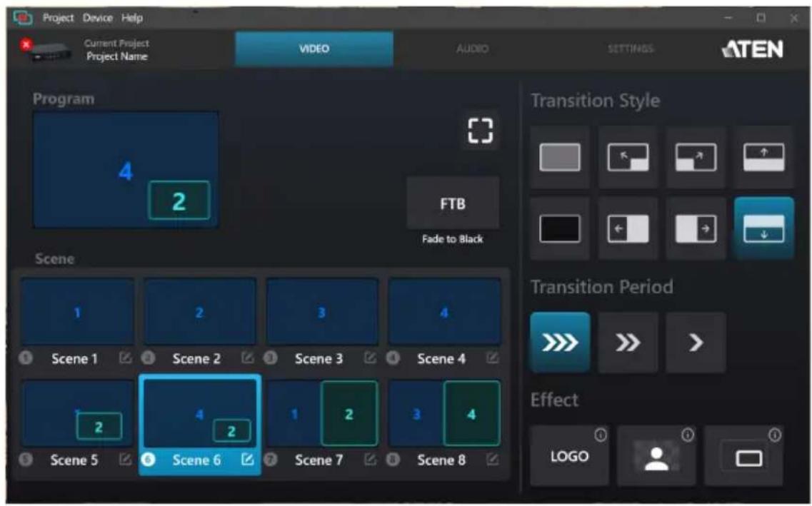Choose the wipe to top-right transition style
This screenshot has width=812, height=506.
point(696,157)
